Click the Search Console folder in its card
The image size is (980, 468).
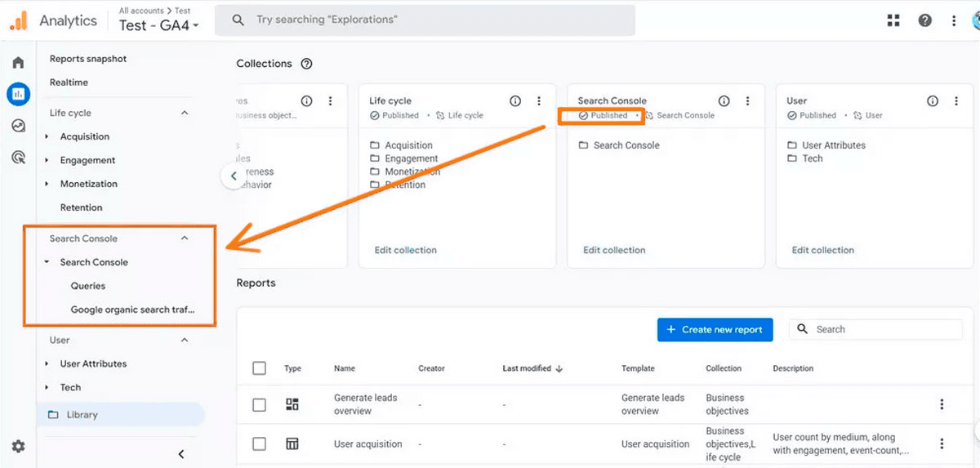coord(619,145)
